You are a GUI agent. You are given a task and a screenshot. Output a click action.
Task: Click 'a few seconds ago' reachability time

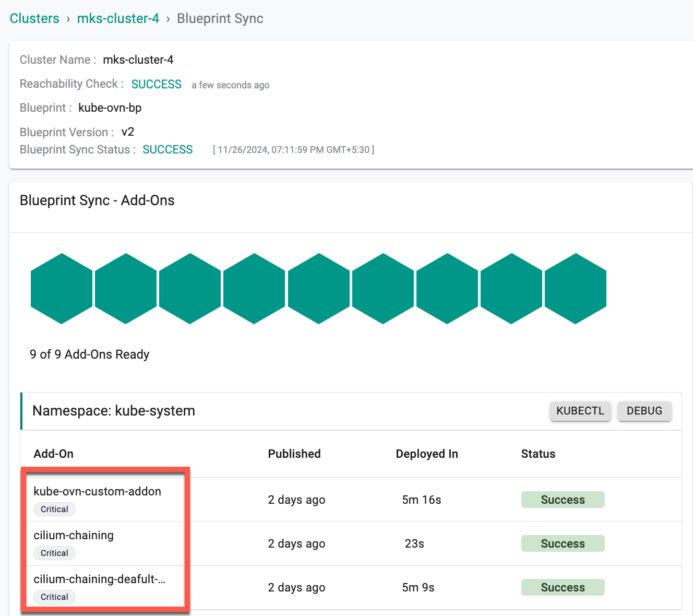point(231,85)
